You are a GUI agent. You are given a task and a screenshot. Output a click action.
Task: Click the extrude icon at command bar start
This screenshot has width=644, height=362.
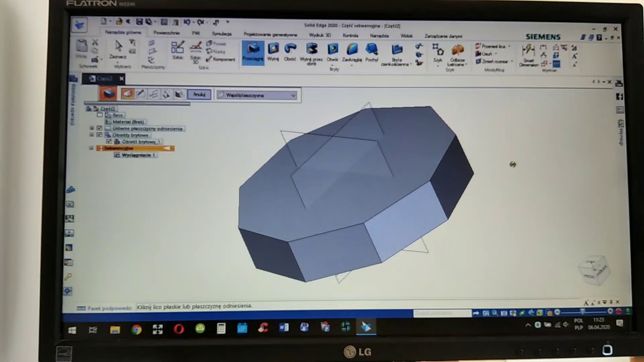click(x=108, y=94)
